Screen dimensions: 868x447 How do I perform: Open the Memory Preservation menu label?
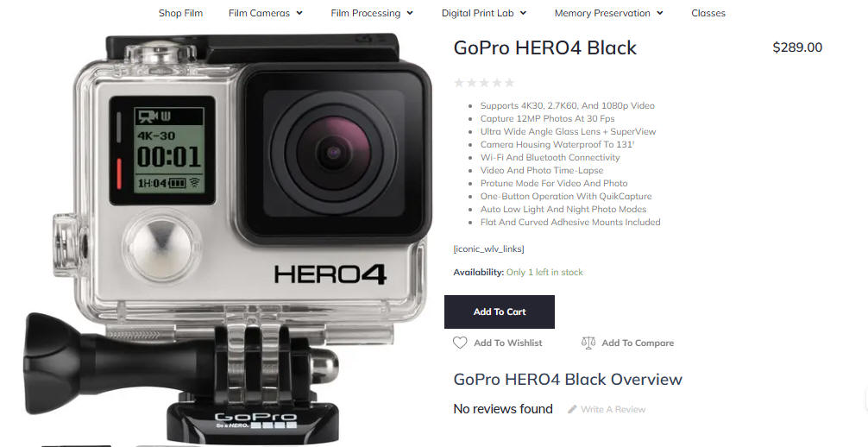602,13
